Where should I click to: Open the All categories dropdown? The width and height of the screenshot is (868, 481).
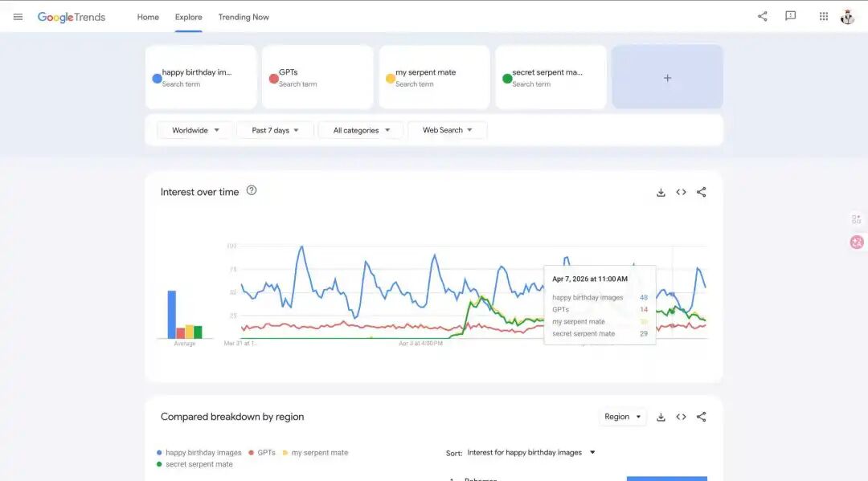[361, 130]
